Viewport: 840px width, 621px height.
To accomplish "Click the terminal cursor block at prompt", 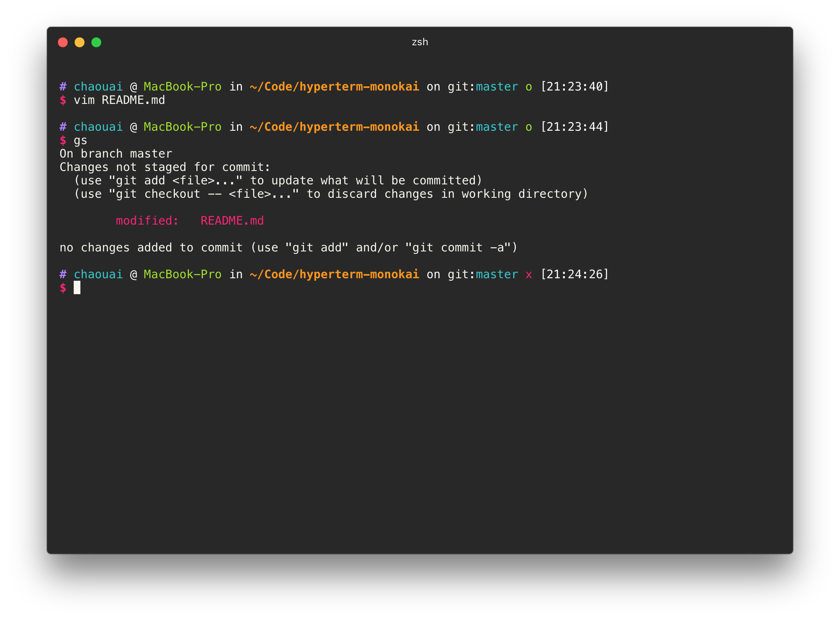I will point(77,287).
